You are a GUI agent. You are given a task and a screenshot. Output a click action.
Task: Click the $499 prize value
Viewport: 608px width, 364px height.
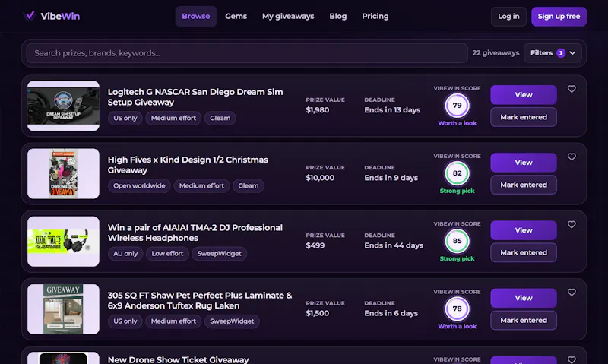[x=315, y=245]
